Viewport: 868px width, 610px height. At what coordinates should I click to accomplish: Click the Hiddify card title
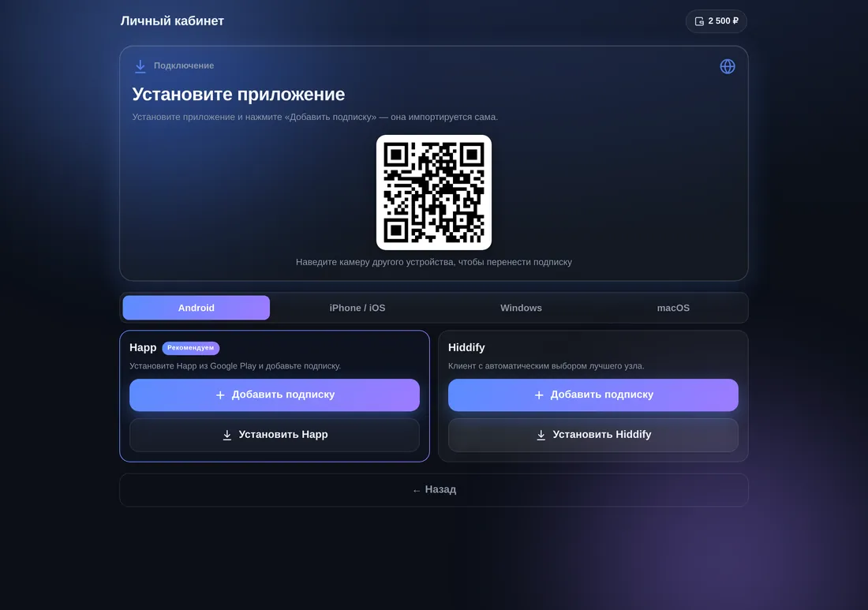(466, 348)
